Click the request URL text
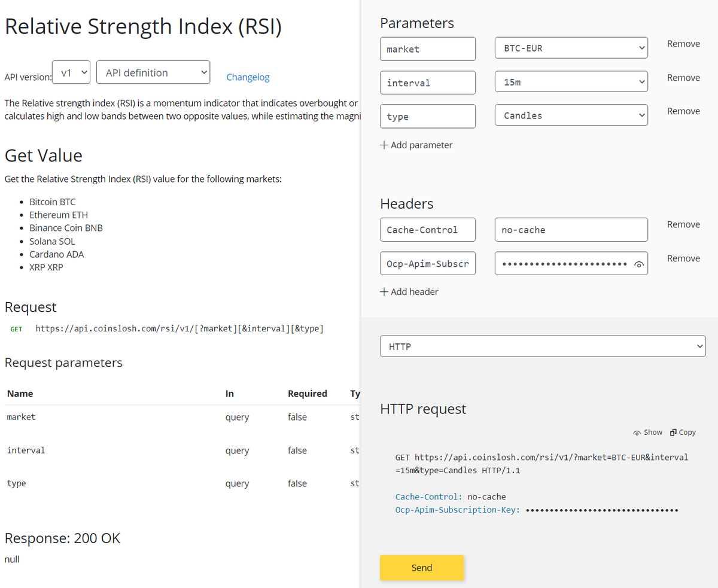This screenshot has height=588, width=718. pyautogui.click(x=180, y=328)
